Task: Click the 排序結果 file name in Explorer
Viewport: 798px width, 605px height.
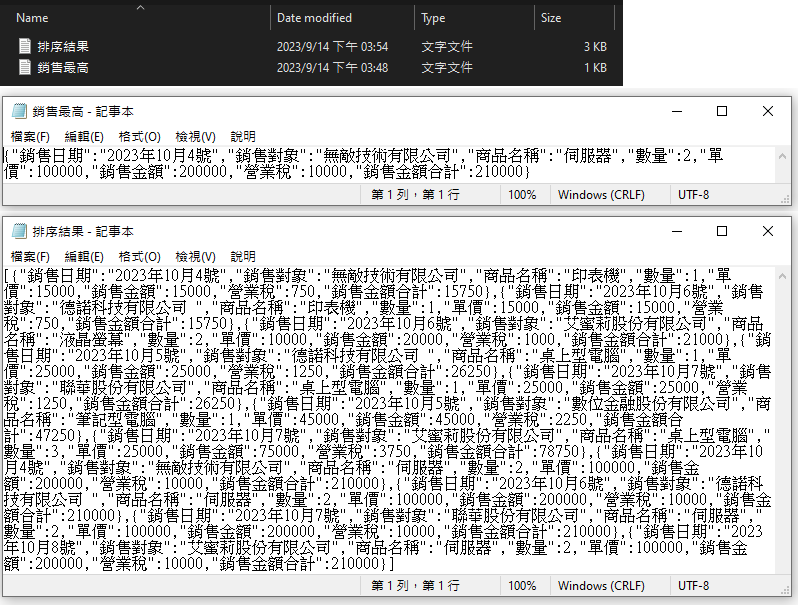Action: pos(63,46)
